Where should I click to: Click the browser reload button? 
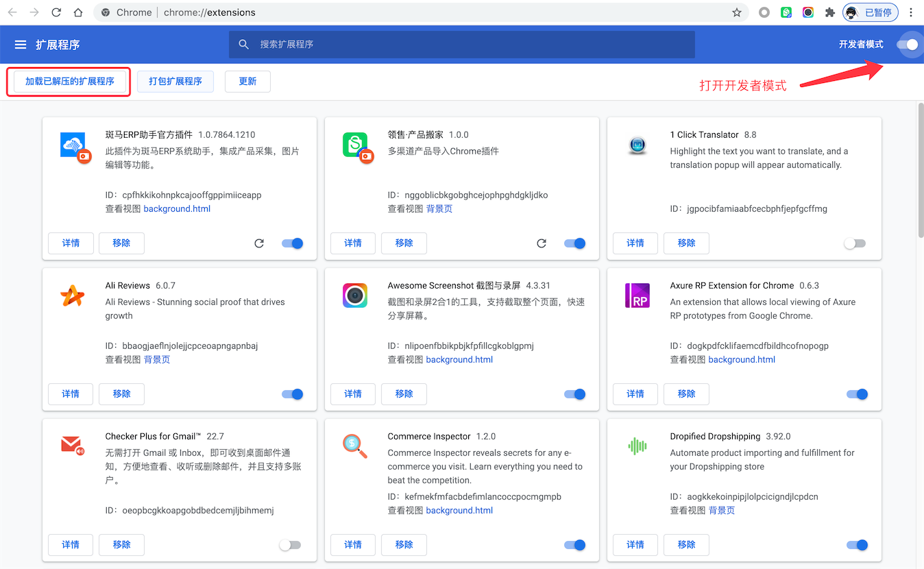click(x=56, y=12)
